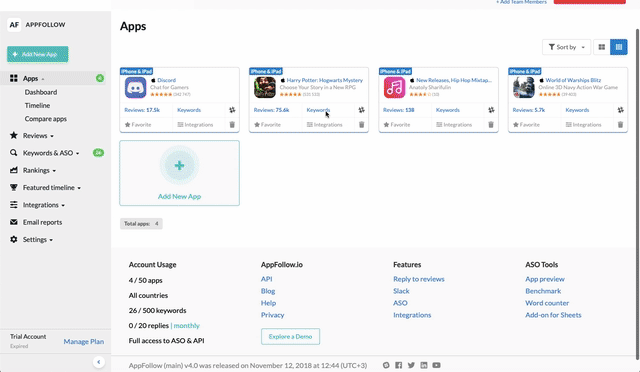Open Harry Potter: Hogwarts Mystery title link
The image size is (640, 372).
pos(324,80)
